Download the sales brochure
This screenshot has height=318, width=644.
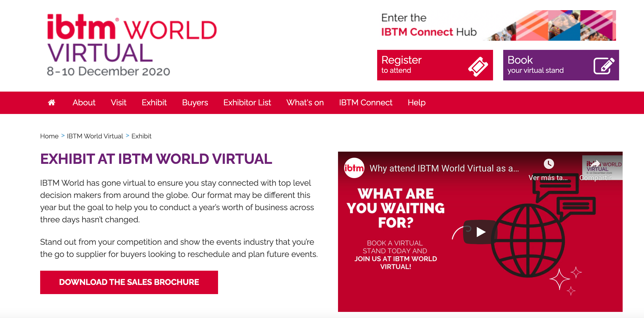point(129,282)
